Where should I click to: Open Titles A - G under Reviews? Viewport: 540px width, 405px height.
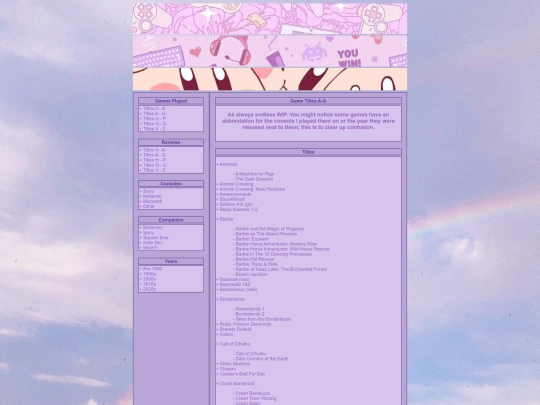tap(154, 155)
